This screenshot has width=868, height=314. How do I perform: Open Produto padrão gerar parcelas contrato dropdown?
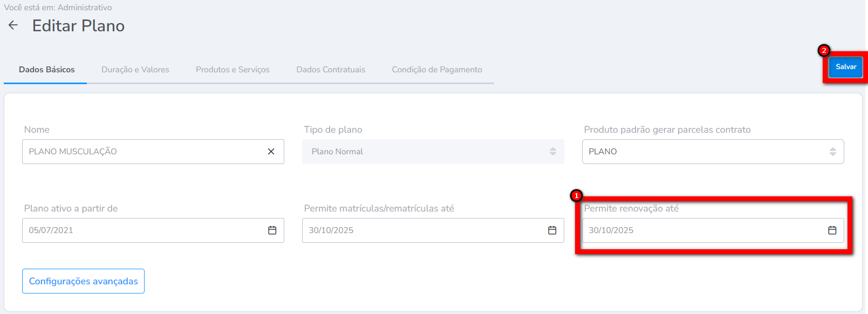point(832,152)
